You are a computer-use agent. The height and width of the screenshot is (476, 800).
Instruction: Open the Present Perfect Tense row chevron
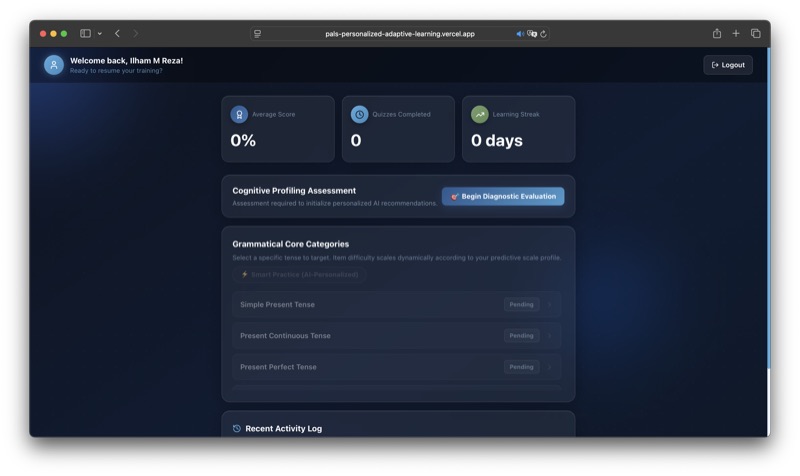(549, 367)
